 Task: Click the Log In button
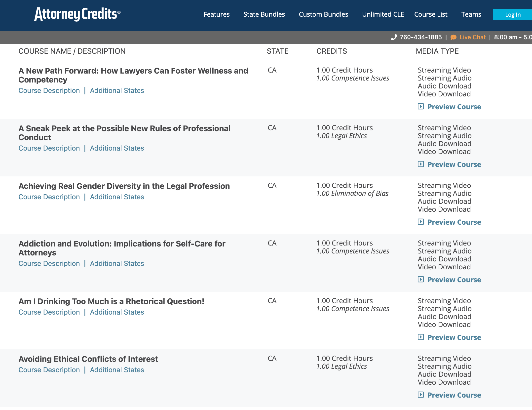[x=513, y=15]
